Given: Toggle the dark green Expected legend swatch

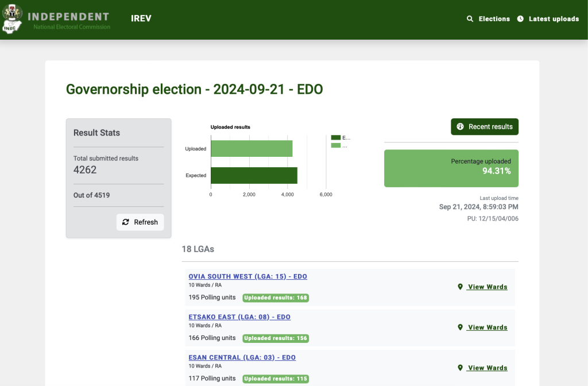Looking at the screenshot, I should (336, 138).
